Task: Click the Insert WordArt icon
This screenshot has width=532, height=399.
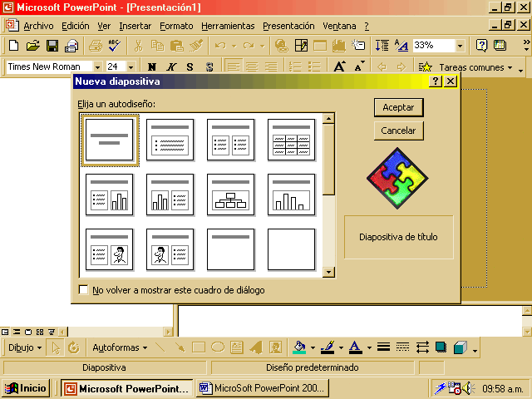Action: [x=256, y=347]
